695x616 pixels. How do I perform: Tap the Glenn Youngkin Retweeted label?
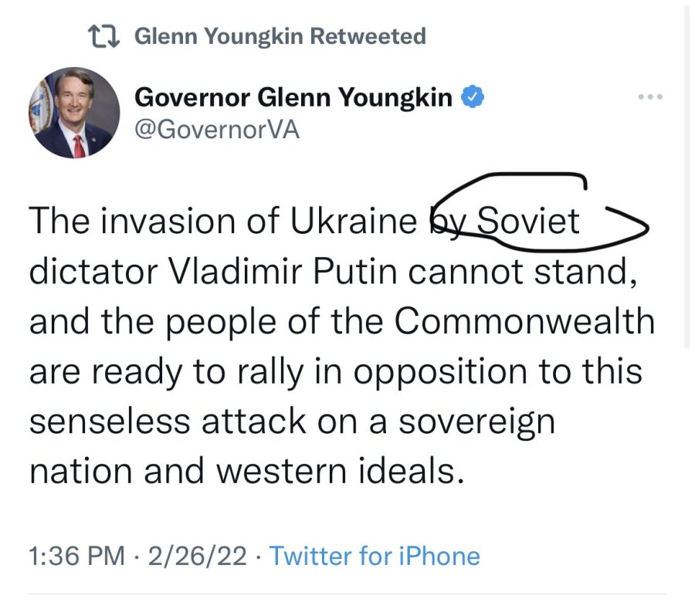[280, 36]
